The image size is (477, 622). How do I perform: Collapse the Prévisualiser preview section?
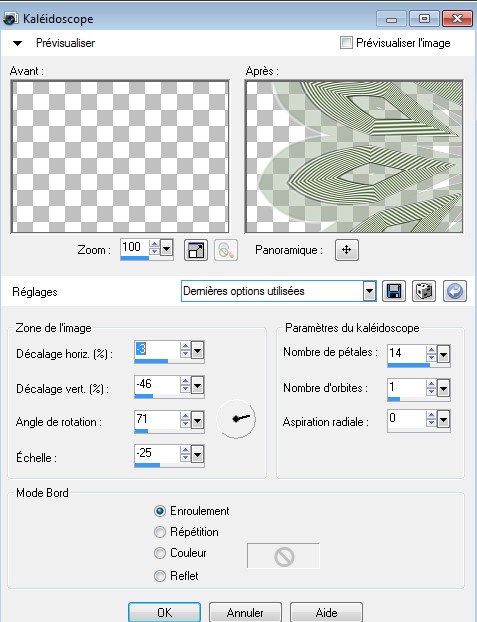point(17,43)
